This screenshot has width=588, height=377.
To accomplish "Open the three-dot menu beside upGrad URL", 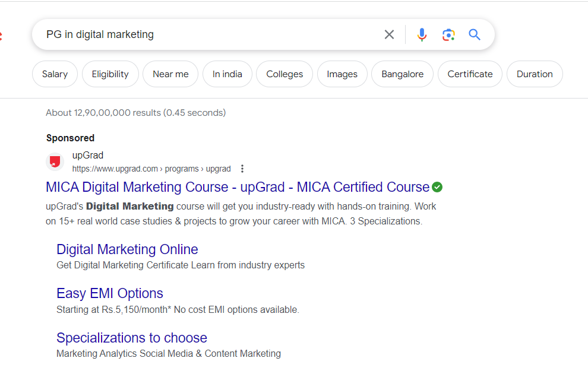I will (242, 169).
